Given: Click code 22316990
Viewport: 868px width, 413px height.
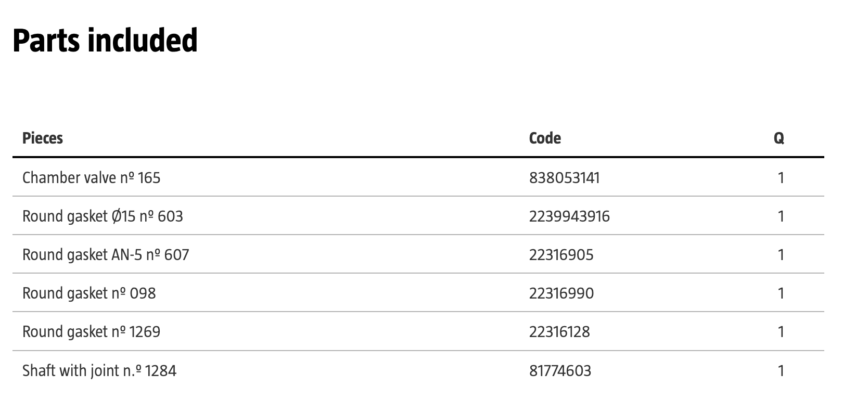Looking at the screenshot, I should (561, 293).
